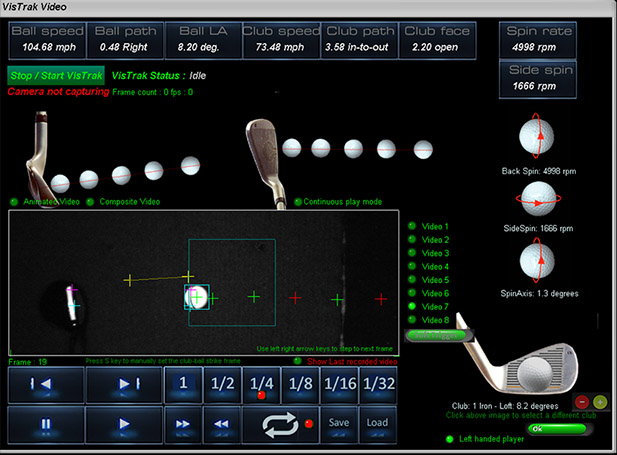
Task: Click 'Club: 1 Iron - Loft: 8.2 degrees' text
Action: pyautogui.click(x=505, y=406)
